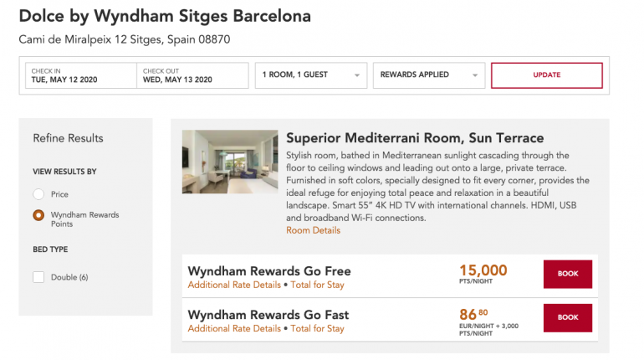View Additional Rate Details for Go Fast
Viewport: 644px width, 360px height.
click(x=234, y=329)
